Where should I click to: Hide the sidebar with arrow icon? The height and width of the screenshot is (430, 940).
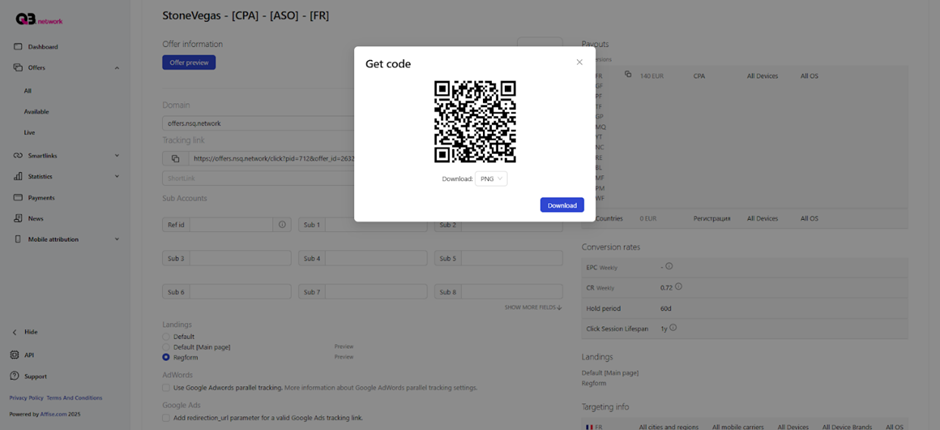tap(15, 332)
